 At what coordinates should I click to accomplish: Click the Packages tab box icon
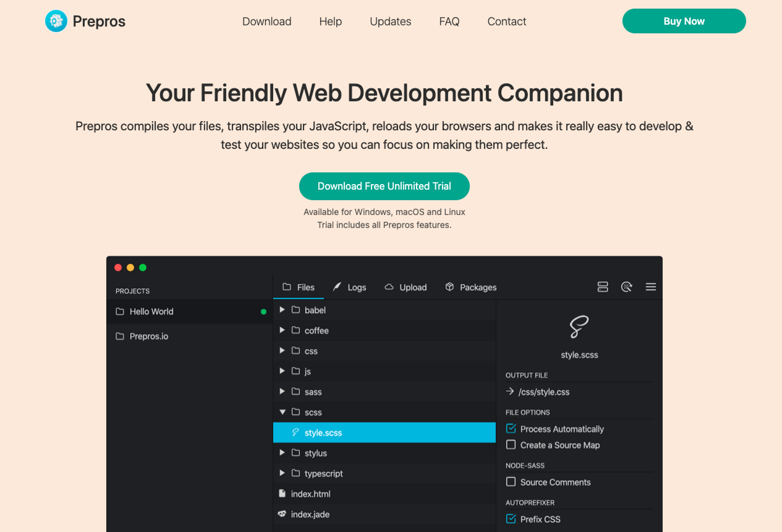click(x=450, y=287)
